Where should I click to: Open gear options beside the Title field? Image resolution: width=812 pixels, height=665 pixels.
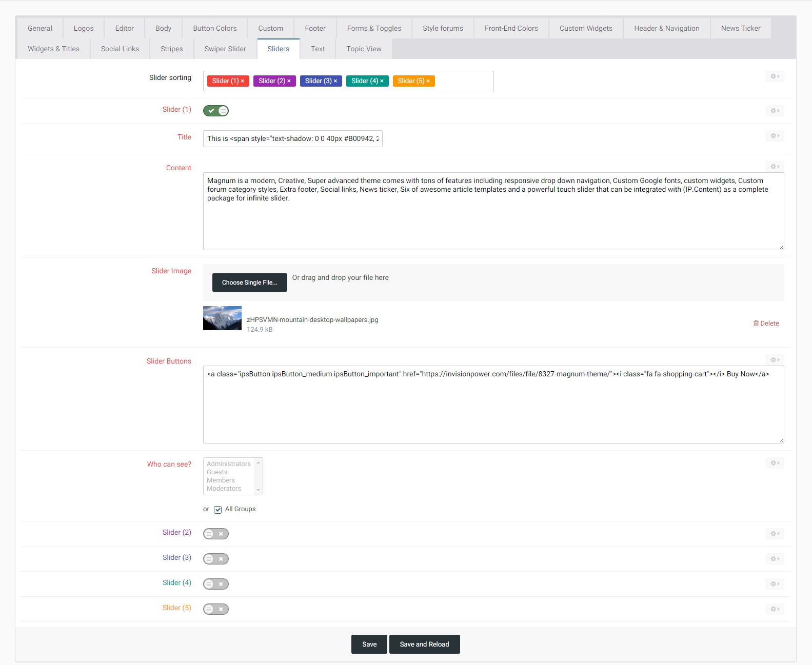coord(775,136)
